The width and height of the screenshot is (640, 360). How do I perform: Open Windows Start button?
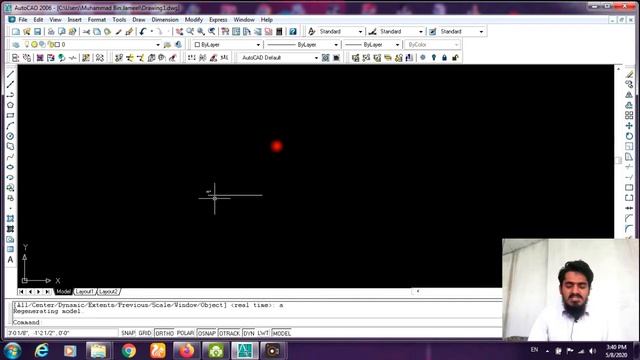[x=12, y=351]
